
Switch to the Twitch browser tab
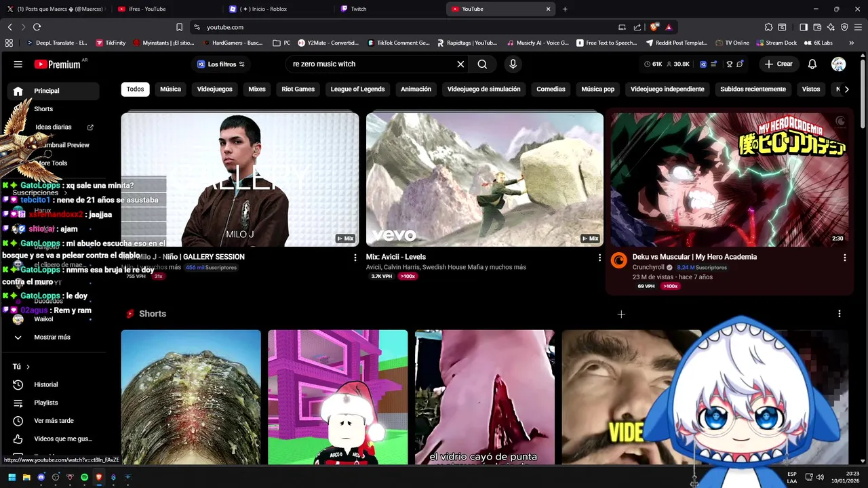pos(389,9)
